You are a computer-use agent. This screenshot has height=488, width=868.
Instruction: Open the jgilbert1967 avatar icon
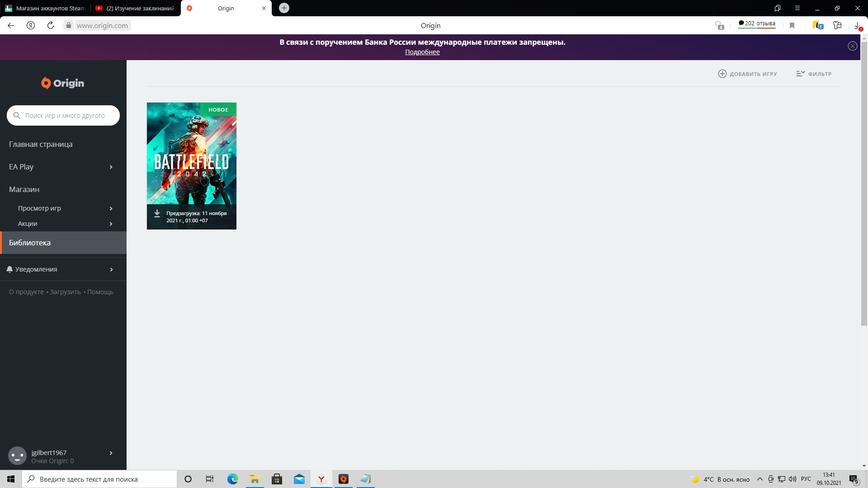[18, 456]
